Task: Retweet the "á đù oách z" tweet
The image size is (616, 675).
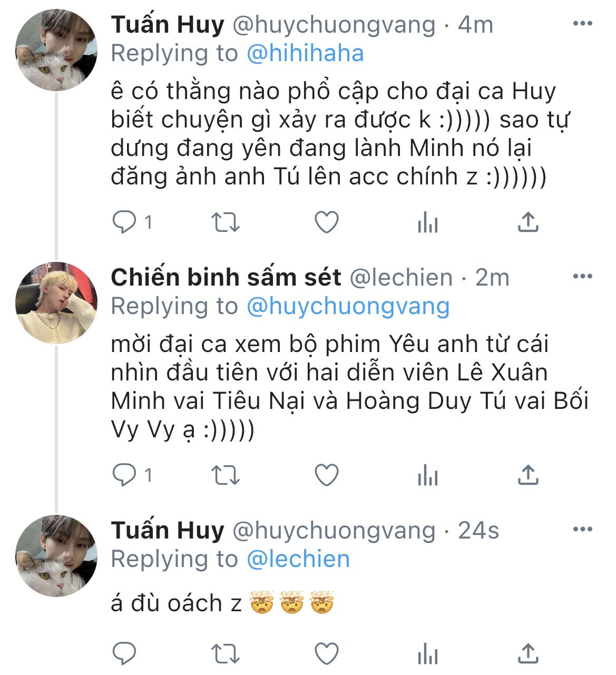Action: click(x=226, y=654)
